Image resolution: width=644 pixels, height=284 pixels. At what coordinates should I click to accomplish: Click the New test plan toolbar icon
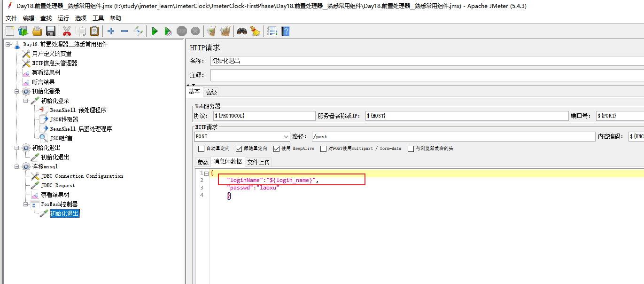coord(10,31)
